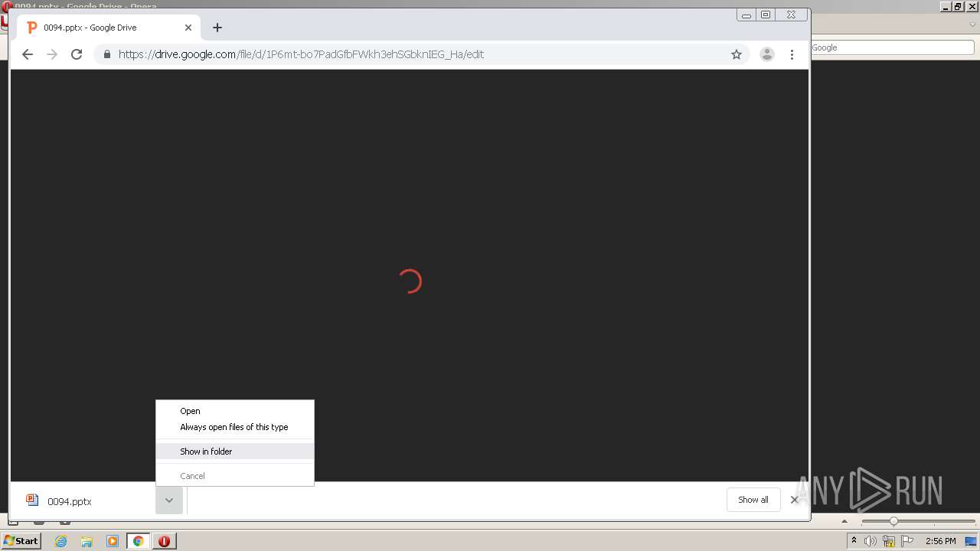Choose Show in folder
This screenshot has height=551, width=980.
235,452
